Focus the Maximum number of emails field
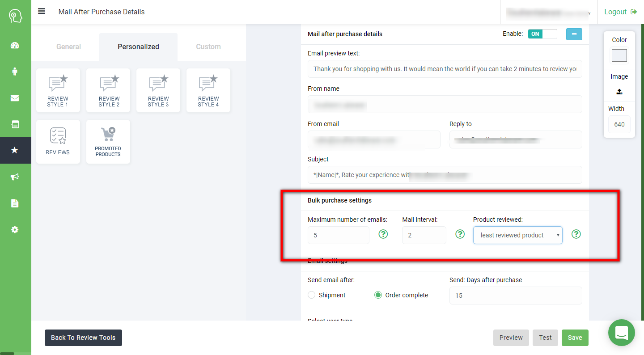Viewport: 644px width, 355px height. tap(339, 235)
